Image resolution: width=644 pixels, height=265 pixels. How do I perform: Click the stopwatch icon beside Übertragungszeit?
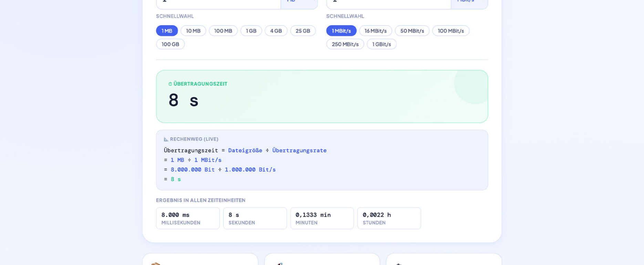coord(170,84)
